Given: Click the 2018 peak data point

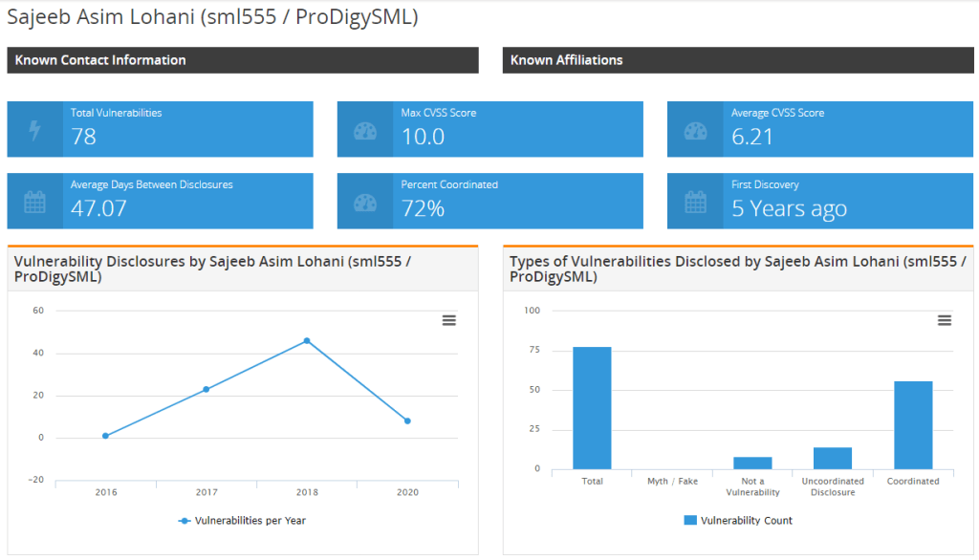Looking at the screenshot, I should tap(307, 340).
